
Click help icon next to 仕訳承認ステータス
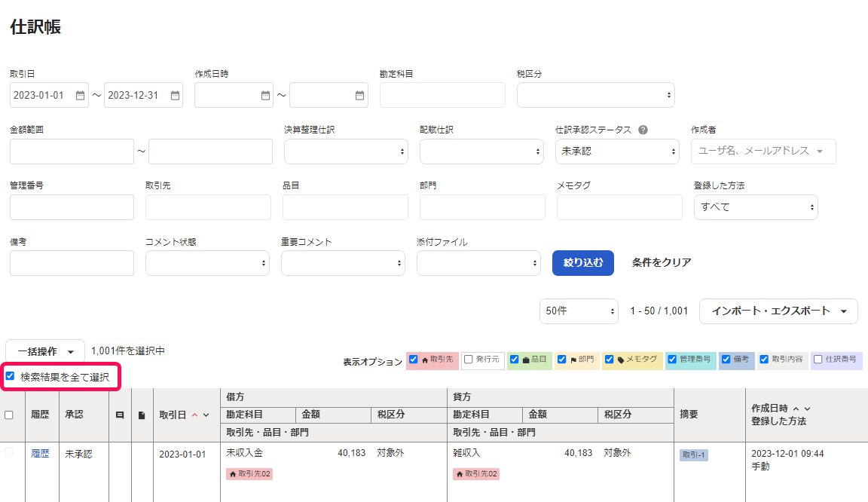[x=643, y=130]
